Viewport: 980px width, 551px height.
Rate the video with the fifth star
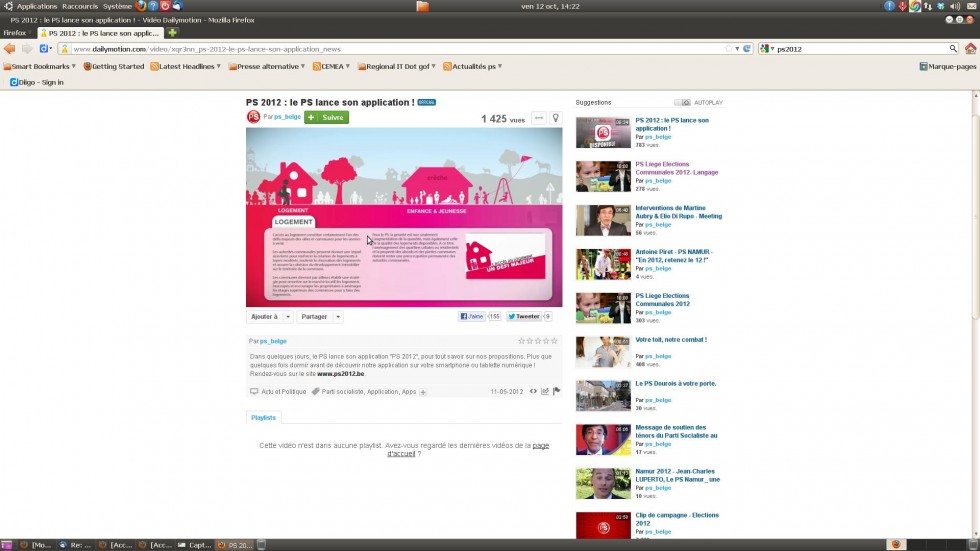554,341
